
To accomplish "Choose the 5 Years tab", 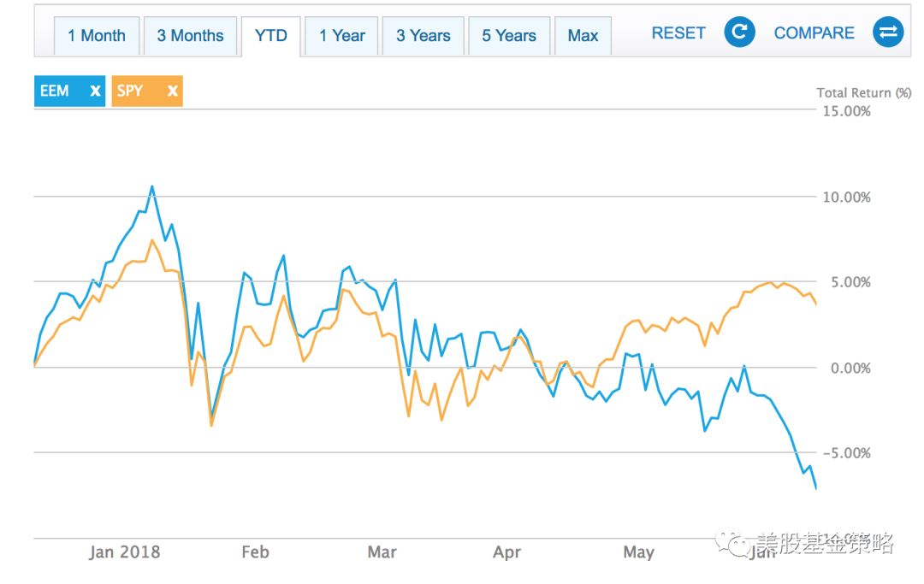I will (x=509, y=36).
